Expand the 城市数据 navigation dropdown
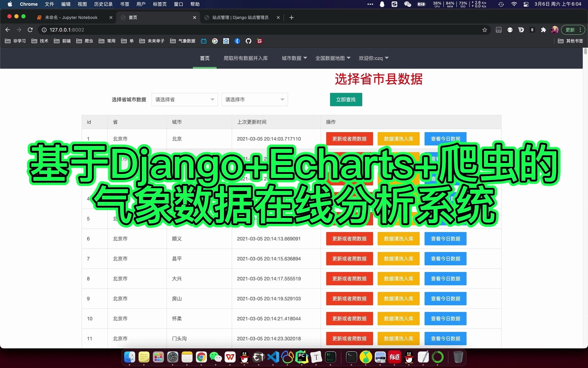 pos(294,58)
